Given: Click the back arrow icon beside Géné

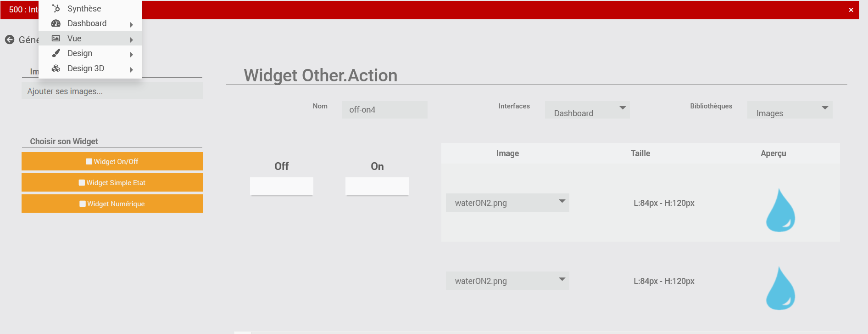Looking at the screenshot, I should 10,40.
